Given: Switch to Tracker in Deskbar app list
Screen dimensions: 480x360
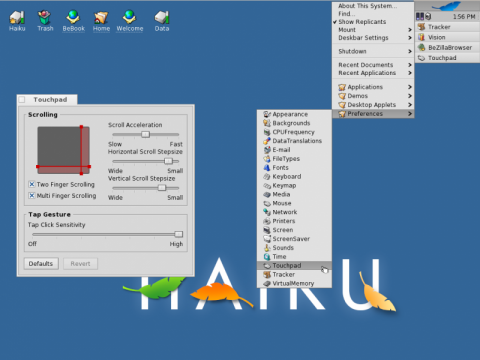Looking at the screenshot, I should pyautogui.click(x=447, y=27).
